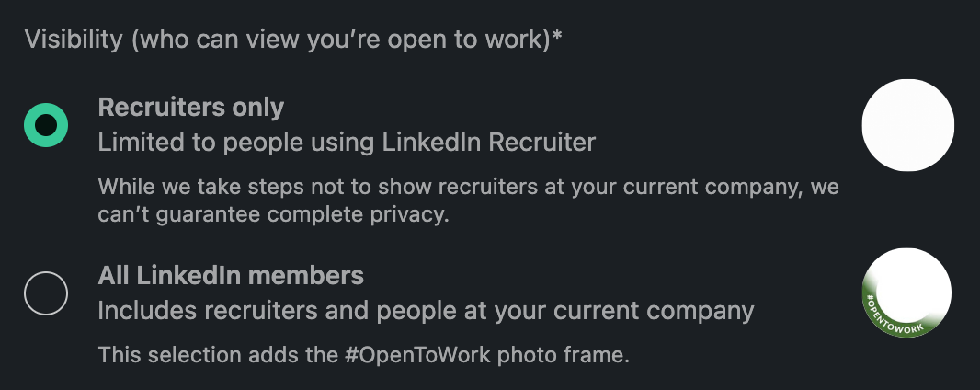Click the "All LinkedIn members" bold label
The height and width of the screenshot is (390, 980).
click(231, 275)
